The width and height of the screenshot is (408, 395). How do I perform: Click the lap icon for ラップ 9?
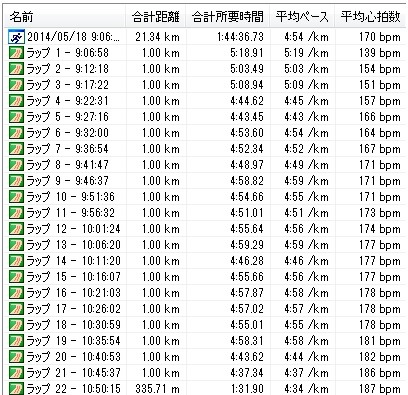point(16,181)
